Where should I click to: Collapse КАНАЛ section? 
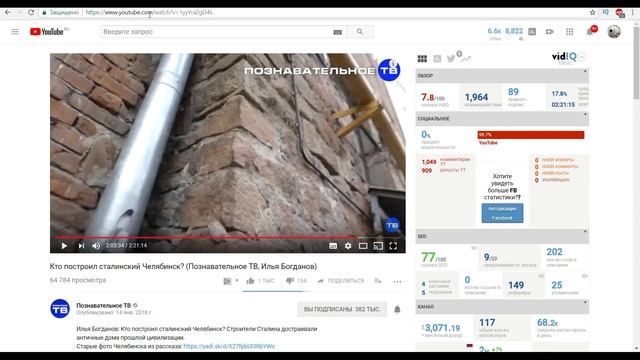(x=585, y=303)
